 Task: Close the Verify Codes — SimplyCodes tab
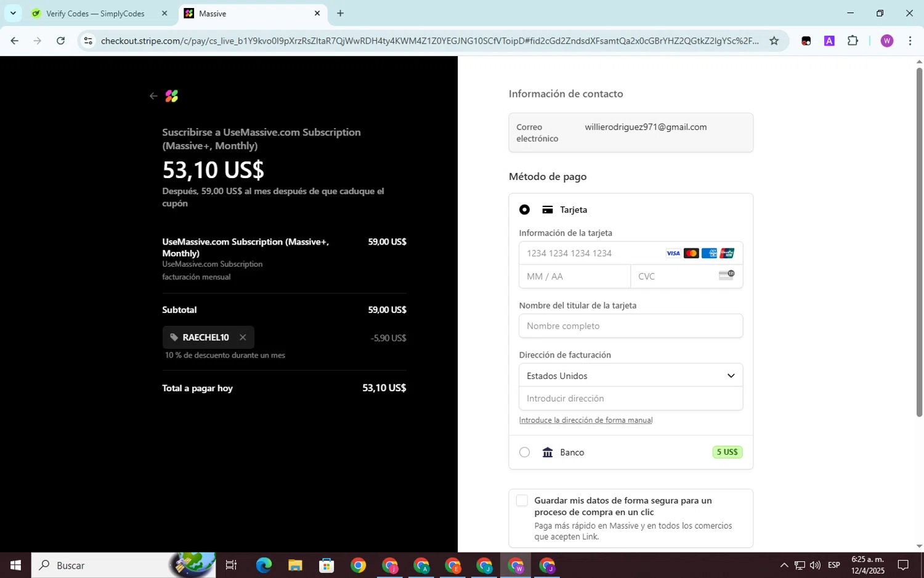point(164,13)
